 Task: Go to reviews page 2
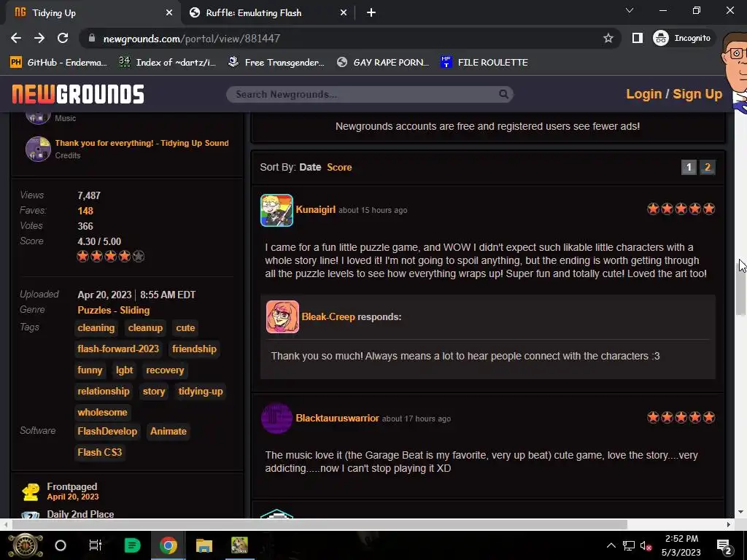tap(708, 167)
